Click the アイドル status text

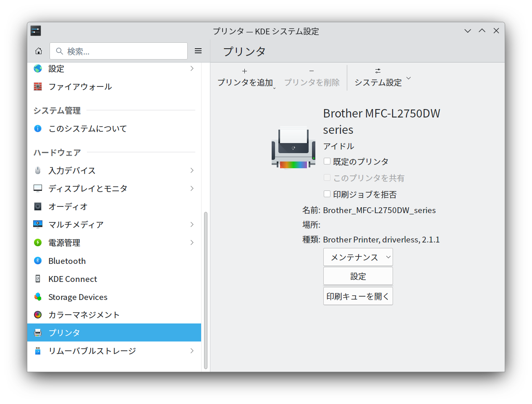[338, 146]
